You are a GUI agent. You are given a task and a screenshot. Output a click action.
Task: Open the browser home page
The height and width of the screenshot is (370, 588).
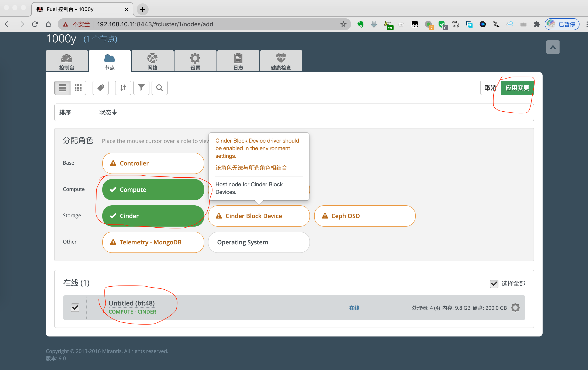pos(48,24)
